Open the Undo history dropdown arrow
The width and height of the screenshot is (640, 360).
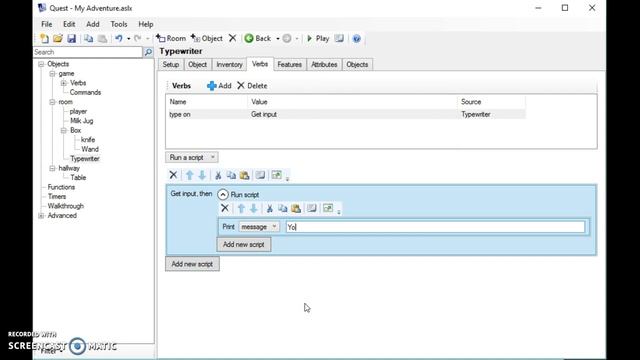click(129, 38)
